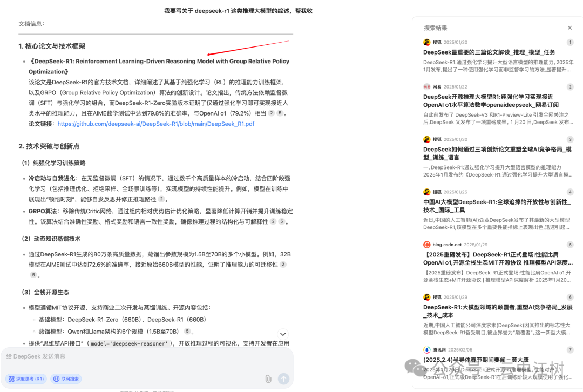Click snippet 近日,中国的人工智能(AI)企业DeepSeek
This screenshot has height=392, width=583.
tap(497, 224)
